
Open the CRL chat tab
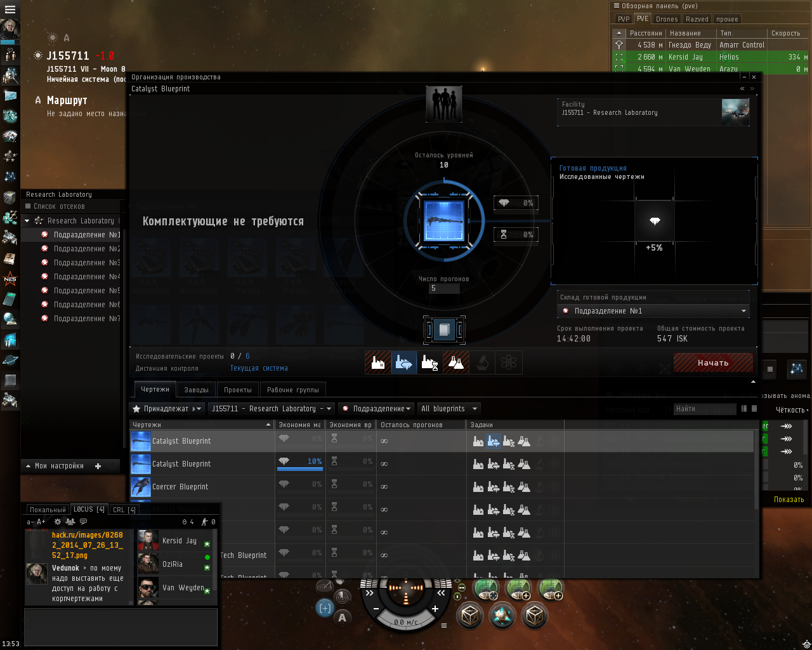tap(124, 510)
